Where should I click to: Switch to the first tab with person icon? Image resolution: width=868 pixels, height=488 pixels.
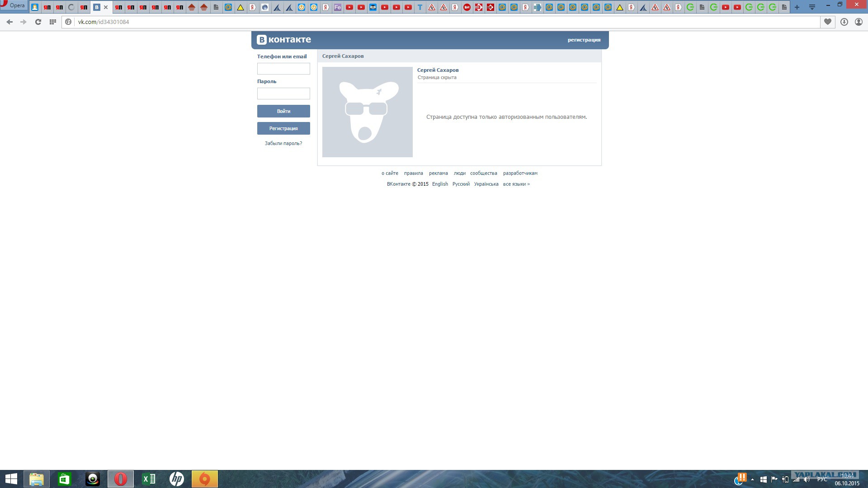click(x=35, y=7)
